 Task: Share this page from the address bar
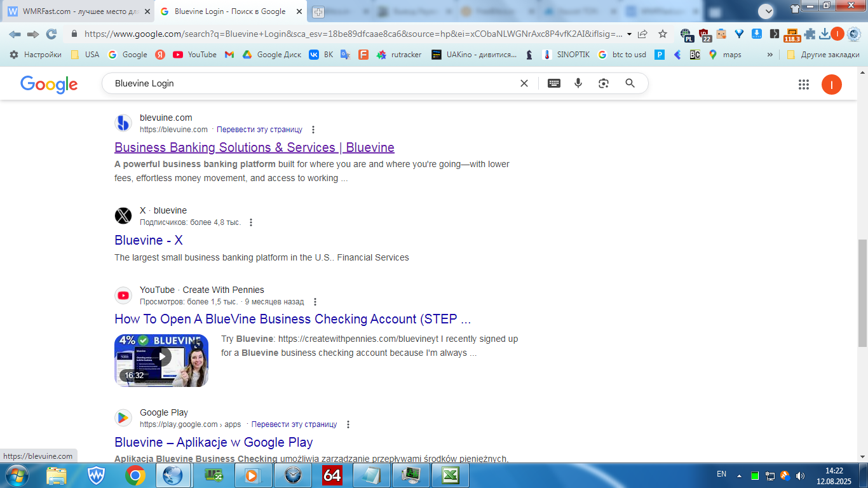click(642, 34)
